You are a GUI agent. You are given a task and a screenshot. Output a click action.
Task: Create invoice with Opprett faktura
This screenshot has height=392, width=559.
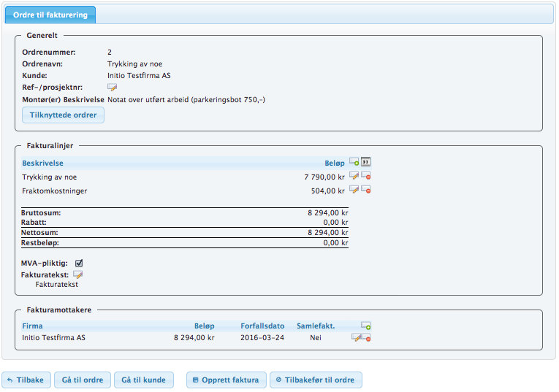[226, 380]
